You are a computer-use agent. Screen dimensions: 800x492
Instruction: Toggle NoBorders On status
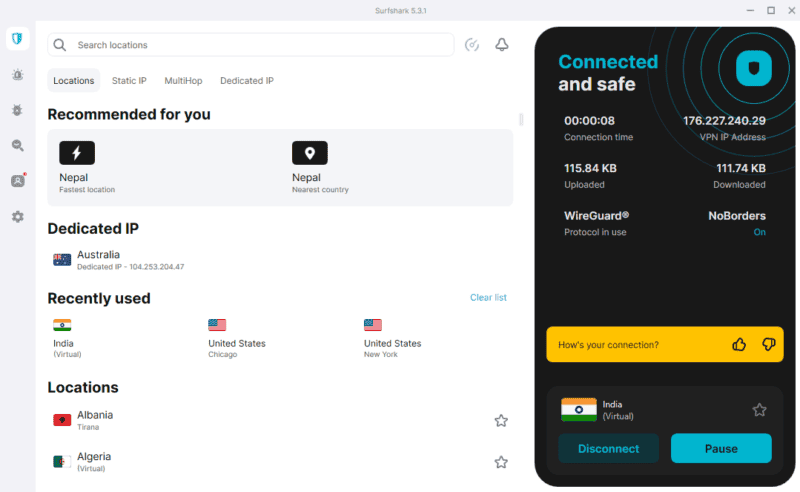(x=760, y=232)
